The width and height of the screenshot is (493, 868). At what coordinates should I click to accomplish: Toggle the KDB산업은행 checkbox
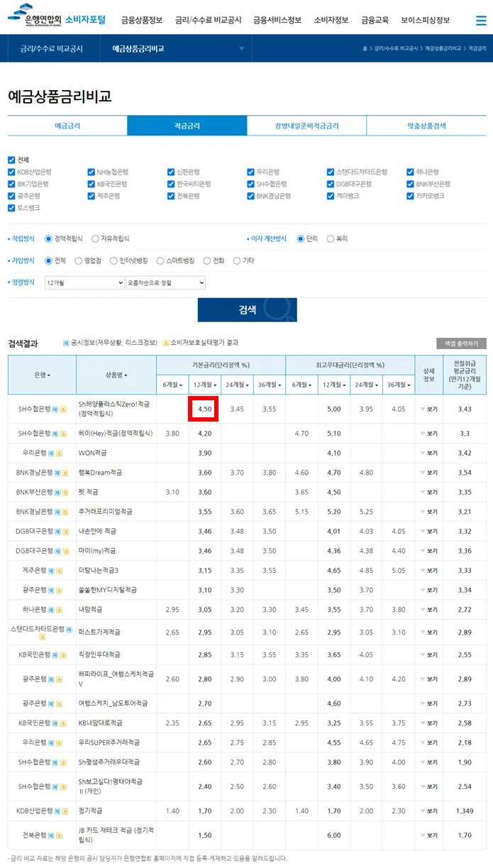pyautogui.click(x=11, y=172)
